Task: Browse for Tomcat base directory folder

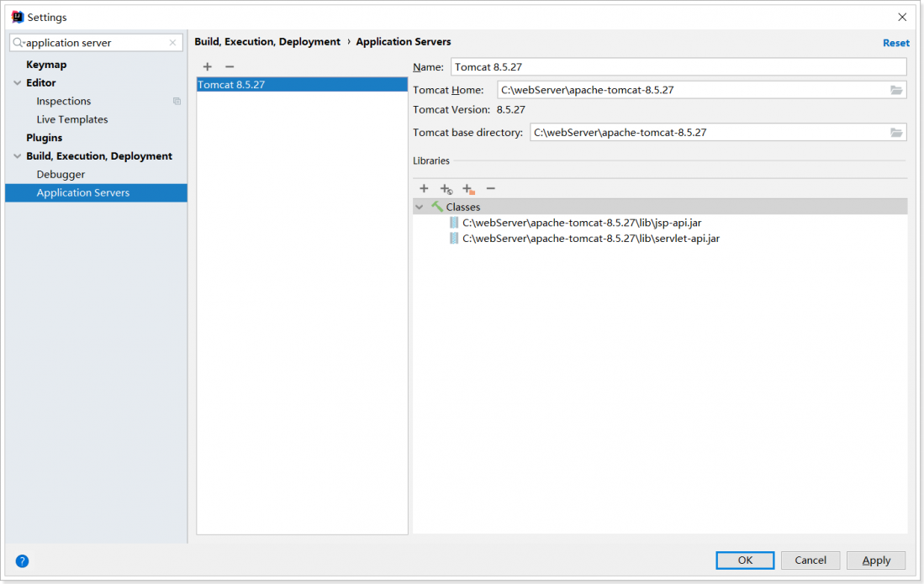Action: [x=896, y=132]
